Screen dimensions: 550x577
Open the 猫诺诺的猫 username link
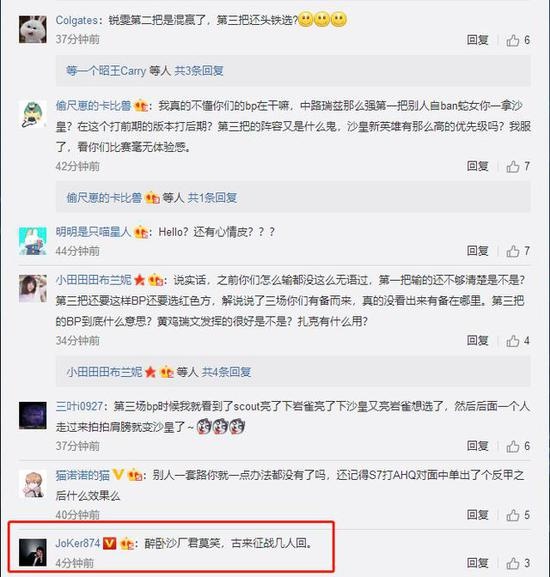[83, 475]
